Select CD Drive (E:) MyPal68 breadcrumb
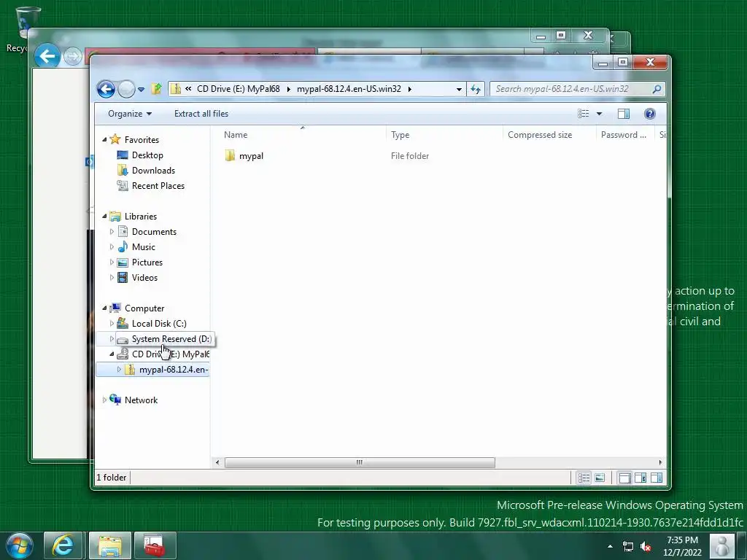Screen dimensions: 747x560 (239, 88)
